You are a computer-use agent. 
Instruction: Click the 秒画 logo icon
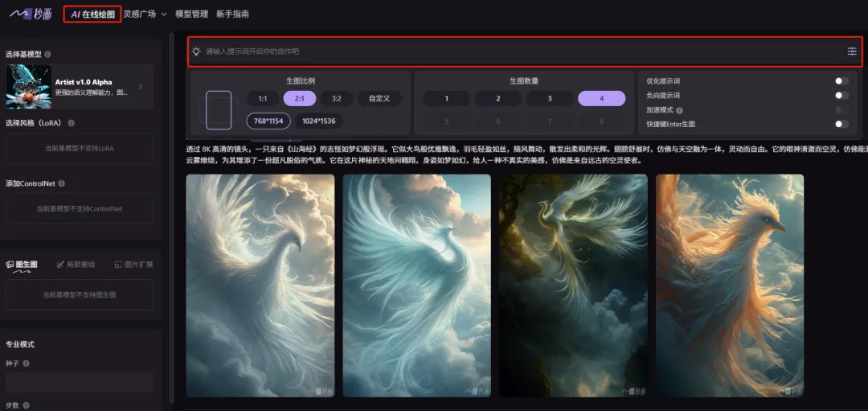(x=31, y=14)
